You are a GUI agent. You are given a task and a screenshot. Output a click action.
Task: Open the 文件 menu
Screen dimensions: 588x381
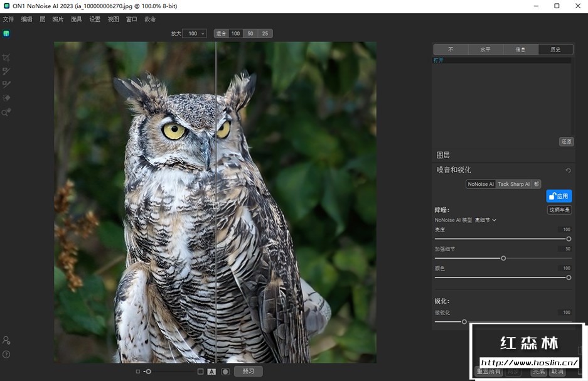[x=8, y=19]
